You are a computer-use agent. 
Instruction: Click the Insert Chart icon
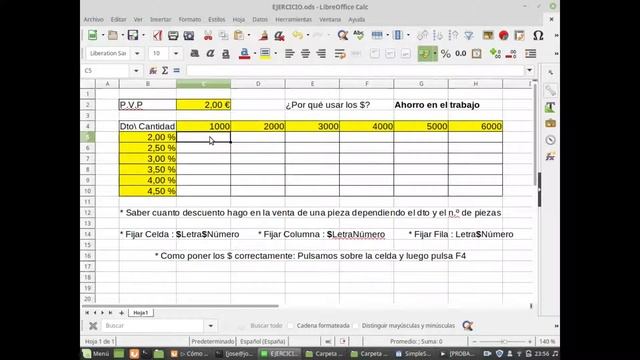504,36
